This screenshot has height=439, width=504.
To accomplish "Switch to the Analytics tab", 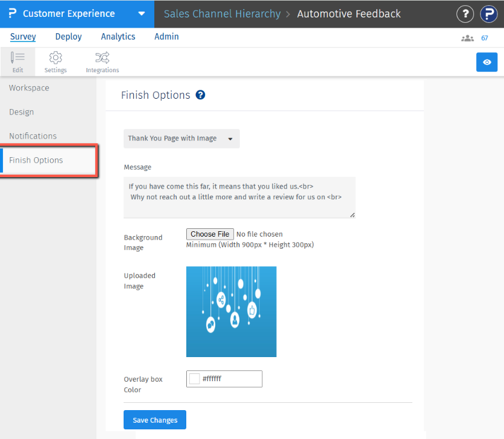I will (x=118, y=37).
